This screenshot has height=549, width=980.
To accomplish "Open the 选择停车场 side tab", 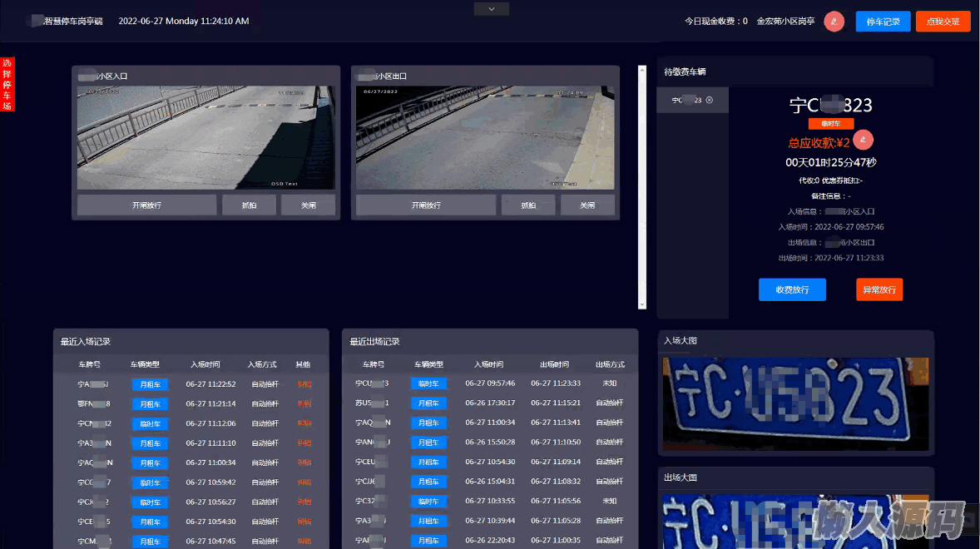I will 7,84.
